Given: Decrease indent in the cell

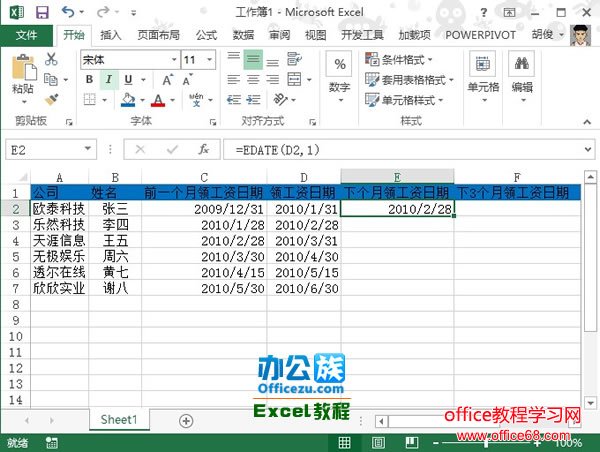Looking at the screenshot, I should pos(233,100).
